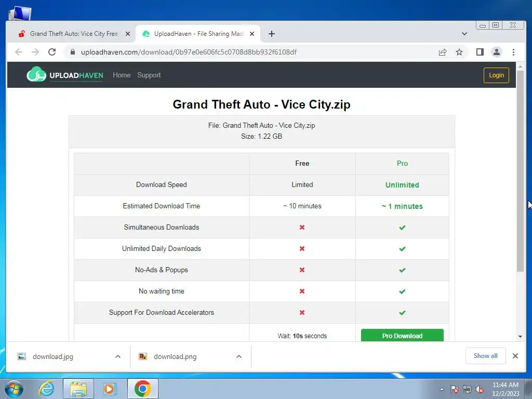The image size is (532, 399).
Task: Click scrollbar down arrow
Action: (x=520, y=337)
